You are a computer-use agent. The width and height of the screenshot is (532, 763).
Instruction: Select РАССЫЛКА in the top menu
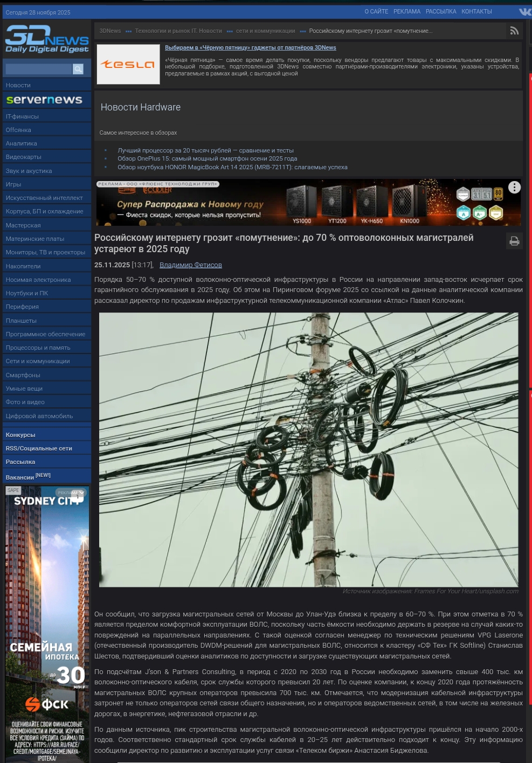440,11
